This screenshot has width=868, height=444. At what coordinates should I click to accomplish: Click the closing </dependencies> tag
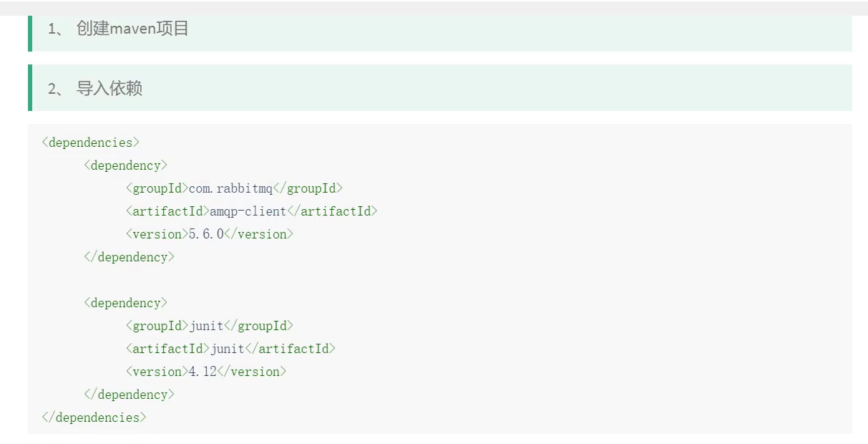click(94, 418)
